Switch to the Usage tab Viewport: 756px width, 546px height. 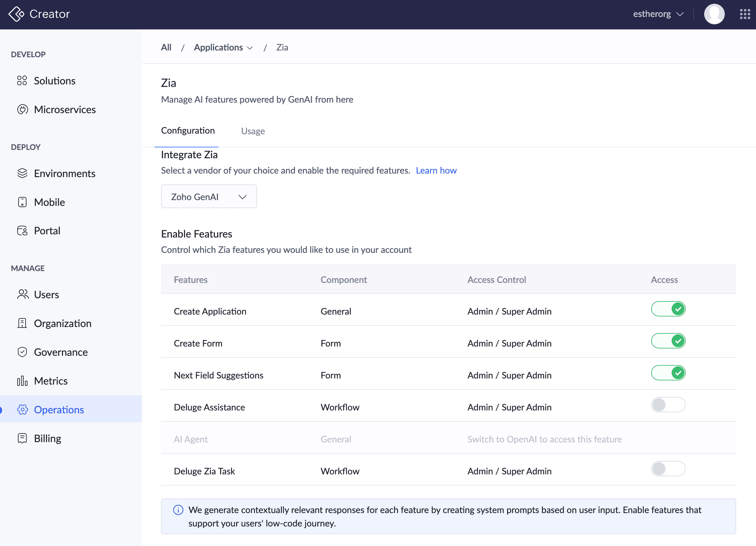tap(253, 131)
